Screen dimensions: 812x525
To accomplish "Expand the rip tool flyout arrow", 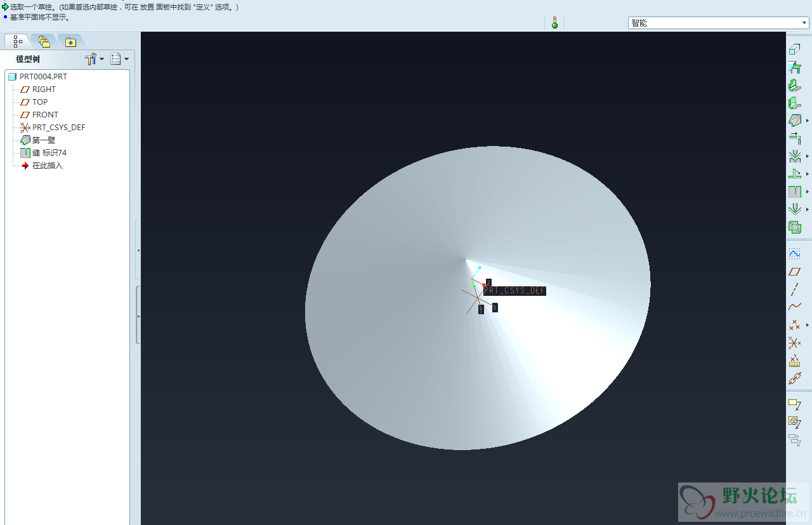I will point(808,191).
